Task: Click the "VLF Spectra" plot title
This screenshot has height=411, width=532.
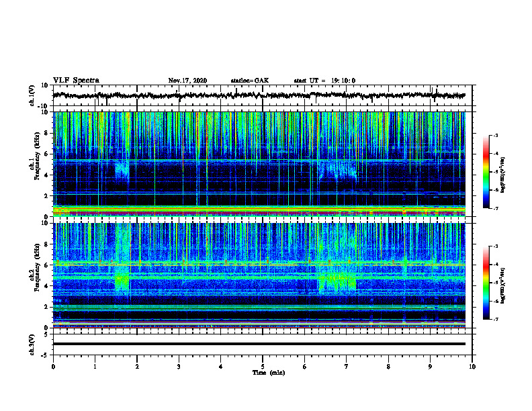Action: [x=76, y=81]
